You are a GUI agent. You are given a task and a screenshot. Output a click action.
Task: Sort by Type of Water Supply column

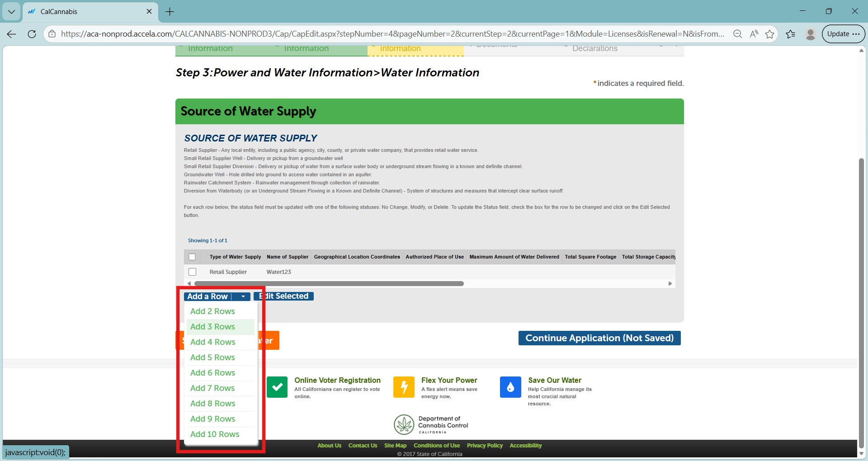click(x=235, y=257)
